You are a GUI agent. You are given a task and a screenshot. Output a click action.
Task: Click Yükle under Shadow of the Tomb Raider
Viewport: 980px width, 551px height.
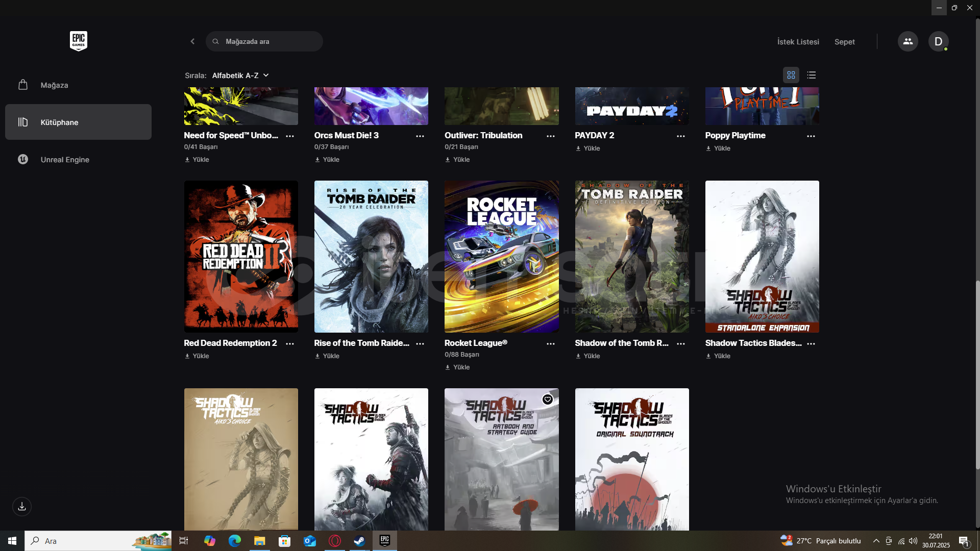click(x=588, y=356)
